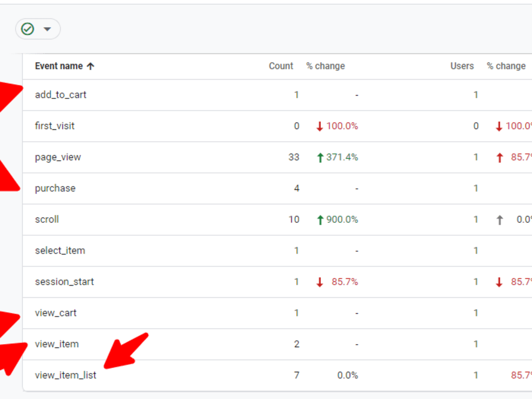Click red up arrow in page_view users change

[x=500, y=157]
